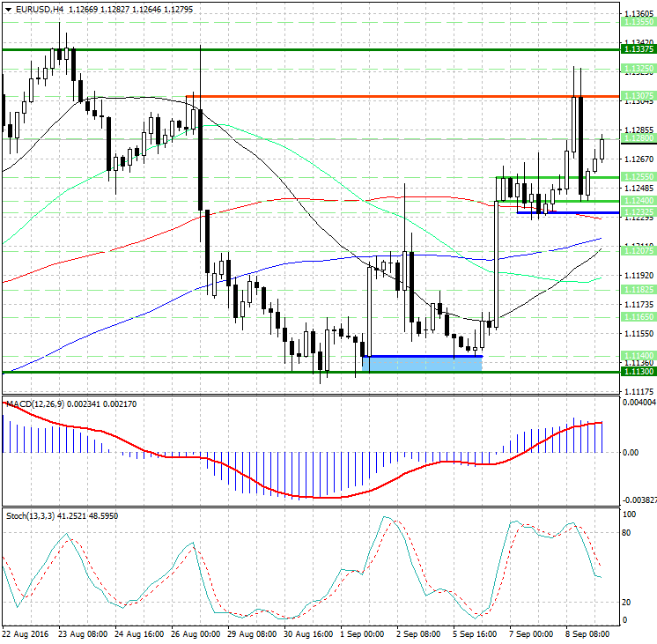Select the 1.11300 dark green price label
This screenshot has width=657, height=644.
pyautogui.click(x=639, y=372)
